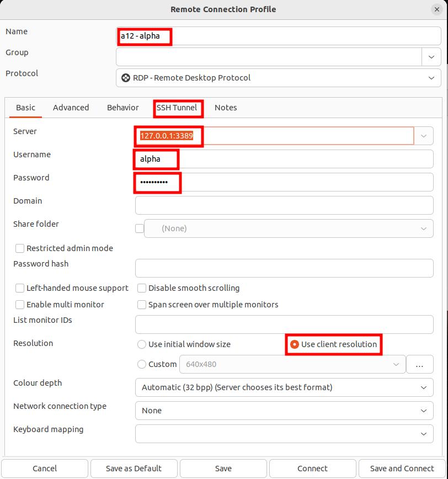The height and width of the screenshot is (479, 448).
Task: Expand the Group dropdown arrow
Action: [431, 57]
